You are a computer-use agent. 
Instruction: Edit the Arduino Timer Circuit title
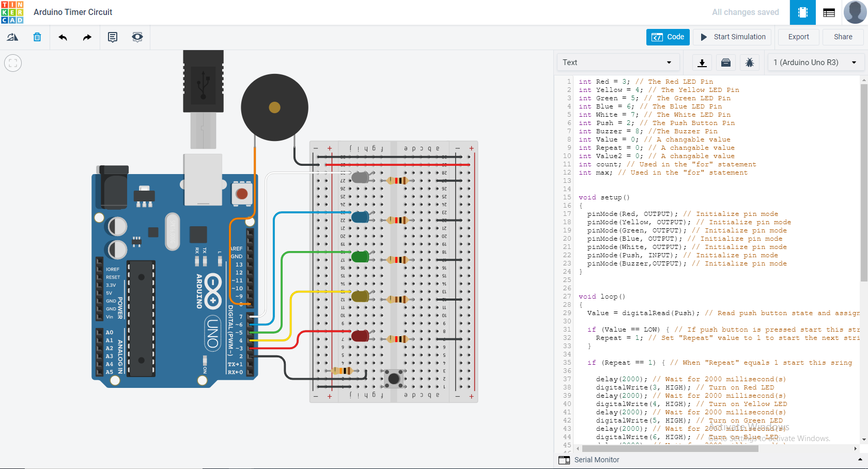point(73,12)
